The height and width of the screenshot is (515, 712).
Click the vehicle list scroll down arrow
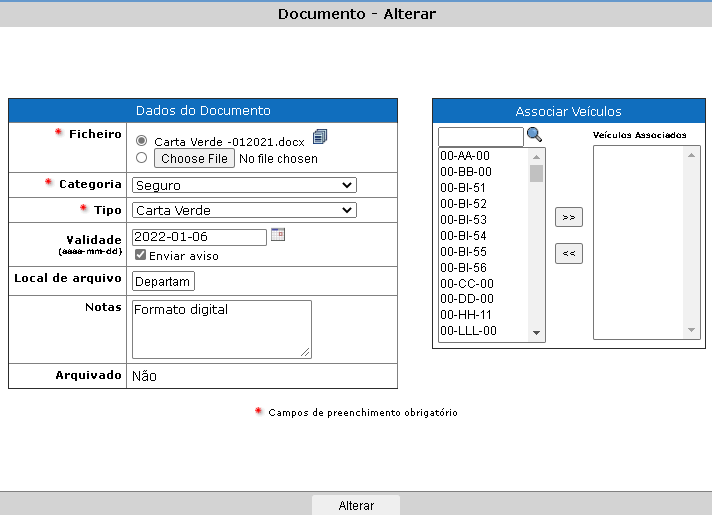[x=536, y=333]
